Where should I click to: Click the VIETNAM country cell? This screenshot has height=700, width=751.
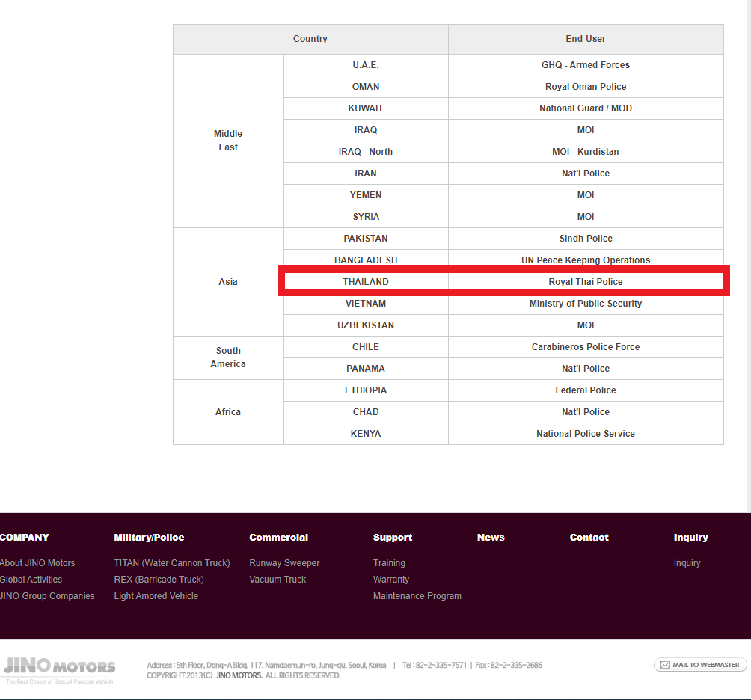pyautogui.click(x=366, y=304)
